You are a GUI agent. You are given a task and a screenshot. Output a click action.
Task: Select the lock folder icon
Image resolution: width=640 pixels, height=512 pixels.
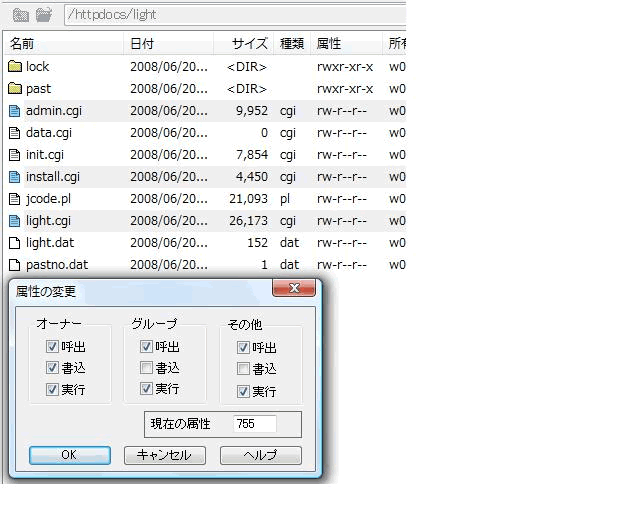(14, 67)
